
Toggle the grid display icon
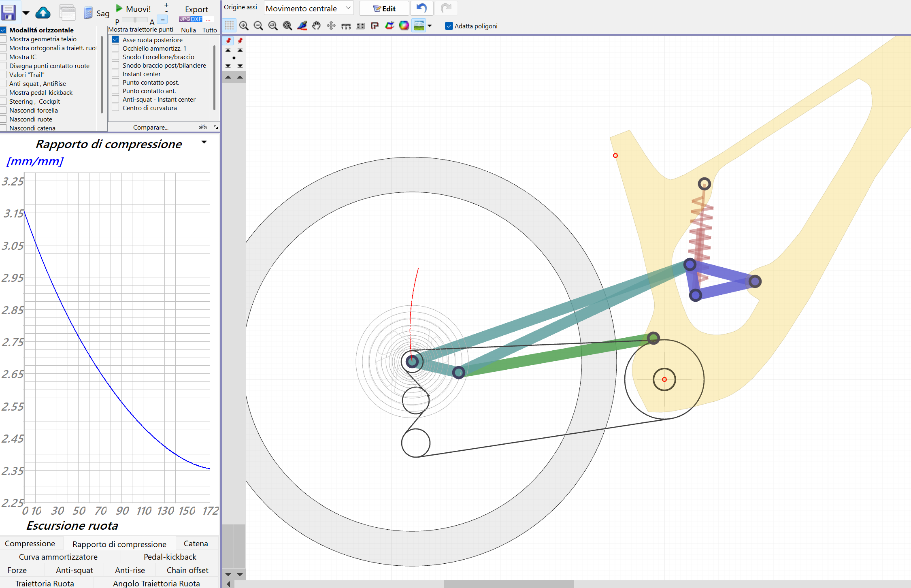click(229, 26)
